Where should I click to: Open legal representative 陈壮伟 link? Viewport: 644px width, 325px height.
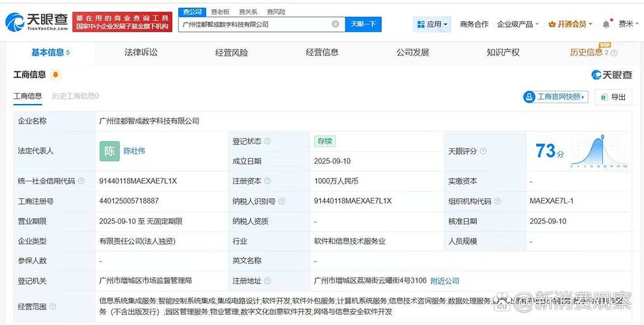(x=134, y=151)
